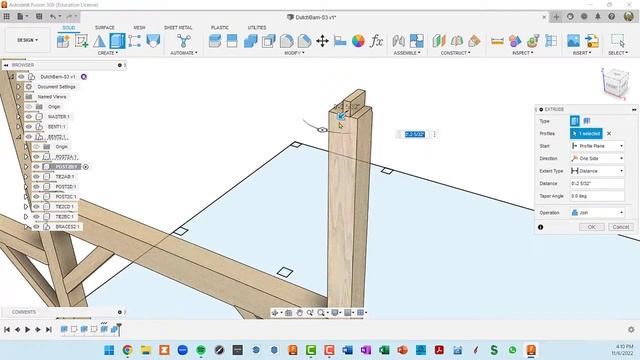Hide the BENT1:1 component

[x=29, y=127]
